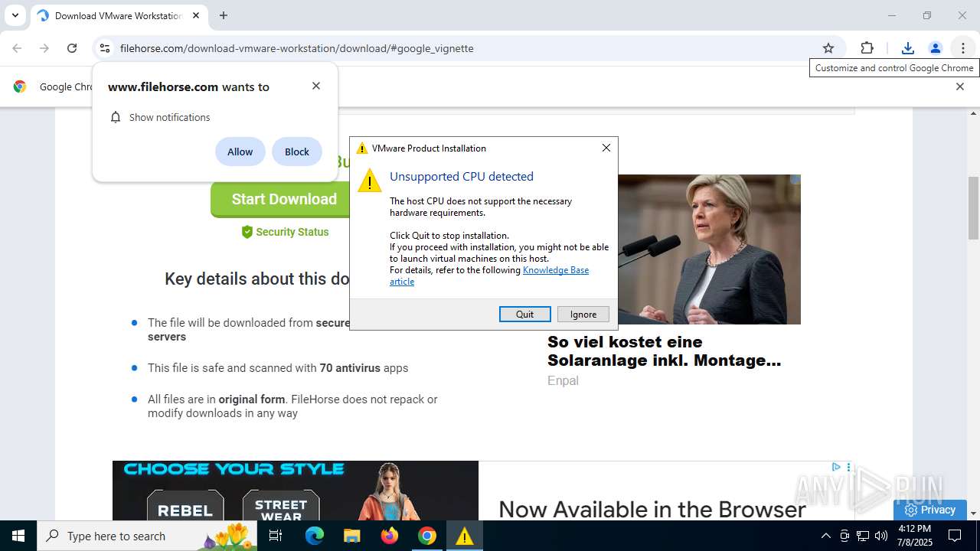This screenshot has width=980, height=551.
Task: Open the Windows Start menu
Action: (x=18, y=536)
